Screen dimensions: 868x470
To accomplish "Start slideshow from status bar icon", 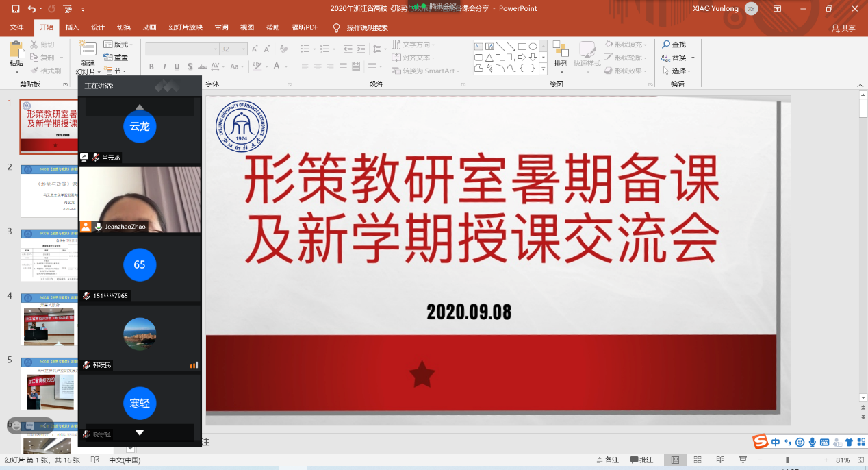I will 743,460.
